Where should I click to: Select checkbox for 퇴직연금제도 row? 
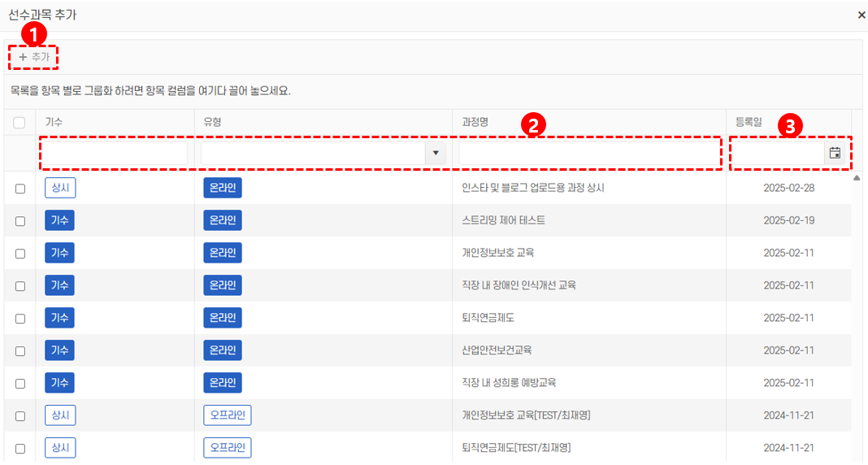[x=20, y=319]
